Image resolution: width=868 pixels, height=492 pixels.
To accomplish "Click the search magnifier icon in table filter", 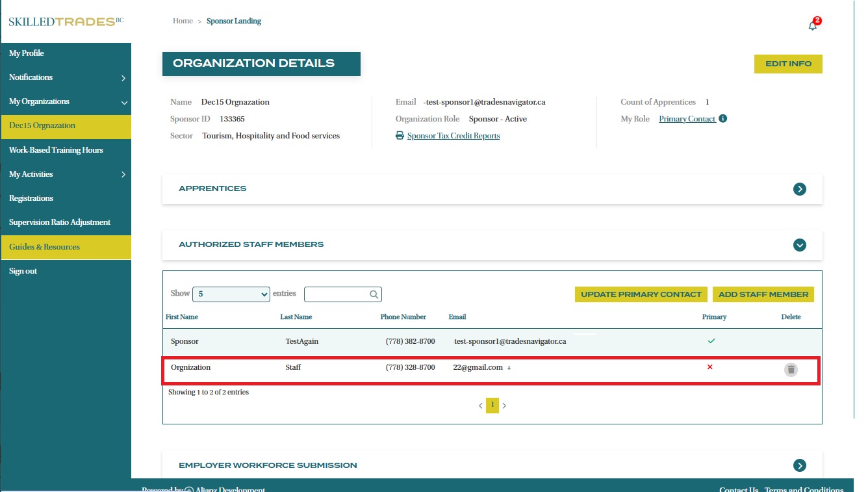I will [x=374, y=294].
